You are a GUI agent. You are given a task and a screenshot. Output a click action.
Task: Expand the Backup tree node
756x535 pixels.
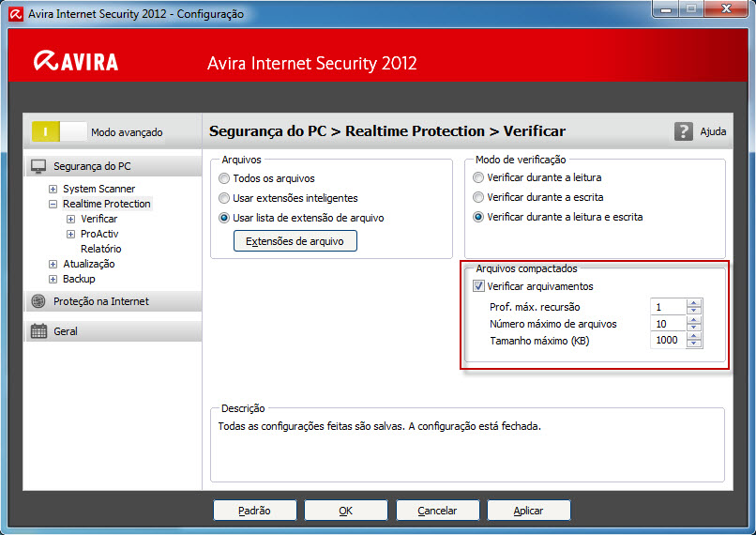pyautogui.click(x=53, y=279)
